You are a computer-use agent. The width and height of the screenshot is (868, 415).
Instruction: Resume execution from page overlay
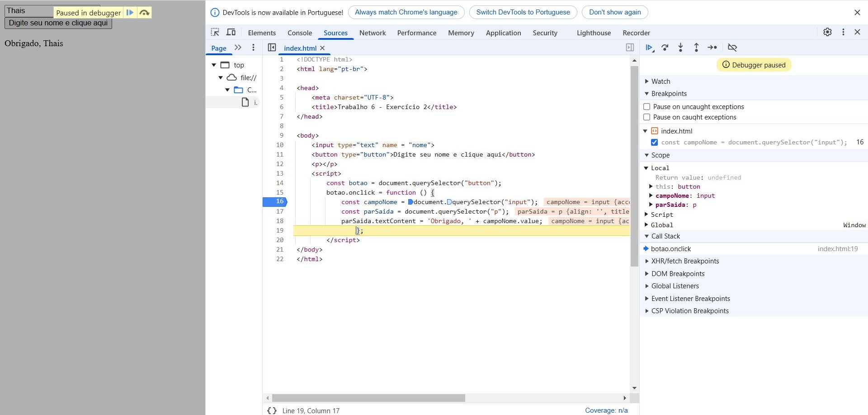[130, 13]
